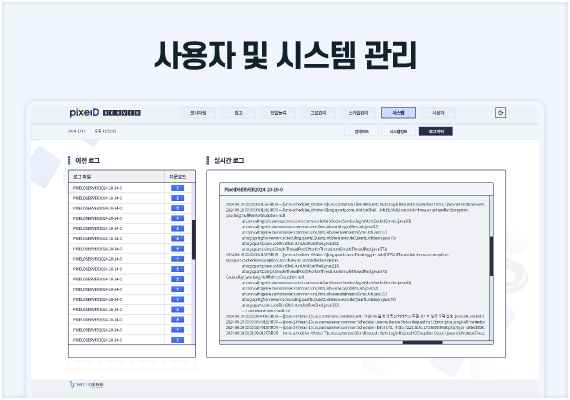Image resolution: width=570 pixels, height=400 pixels.
Task: Open the sub-tab left of 시스템정보
Action: coord(361,131)
